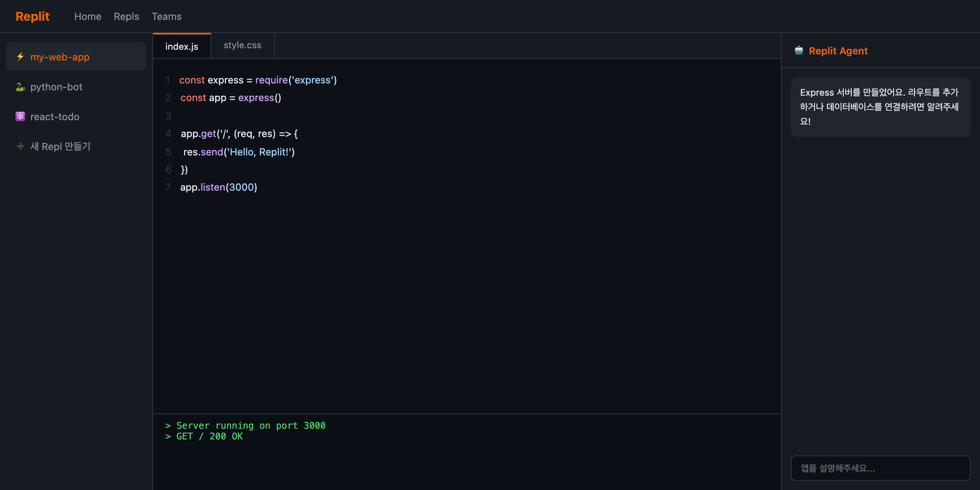Open the python-bot repl
This screenshot has height=490, width=980.
76,87
